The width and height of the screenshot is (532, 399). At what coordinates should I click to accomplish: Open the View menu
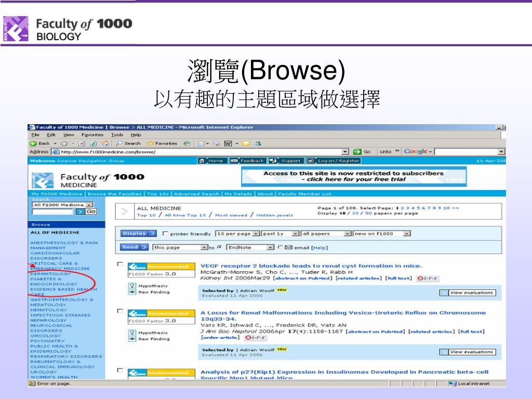68,135
